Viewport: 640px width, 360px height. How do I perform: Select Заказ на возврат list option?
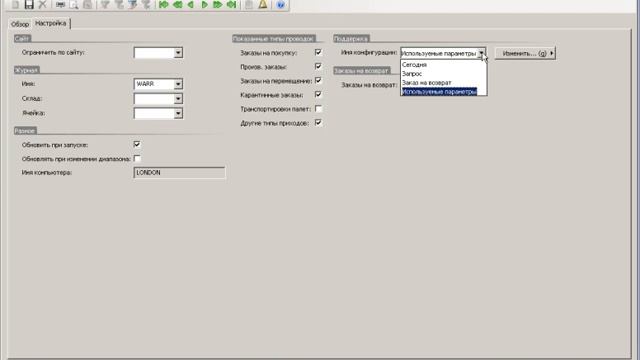[444, 82]
